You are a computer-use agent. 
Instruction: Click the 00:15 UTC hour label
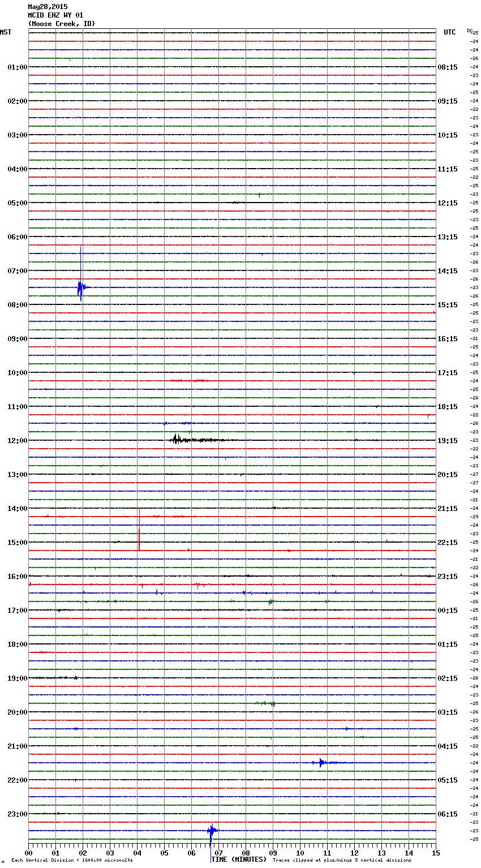tap(448, 611)
